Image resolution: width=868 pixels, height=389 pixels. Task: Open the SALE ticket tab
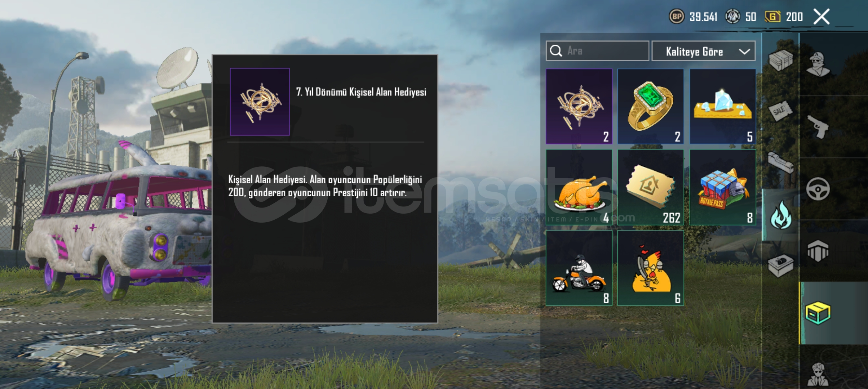780,111
